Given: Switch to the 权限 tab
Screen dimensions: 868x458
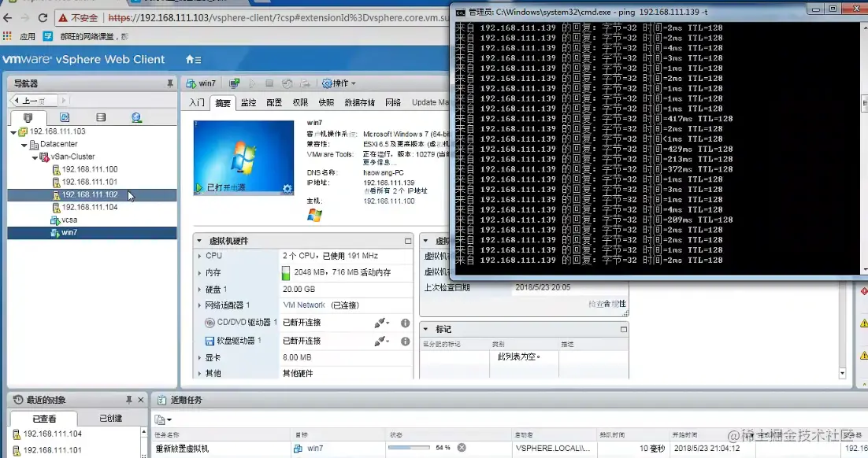Looking at the screenshot, I should (300, 102).
